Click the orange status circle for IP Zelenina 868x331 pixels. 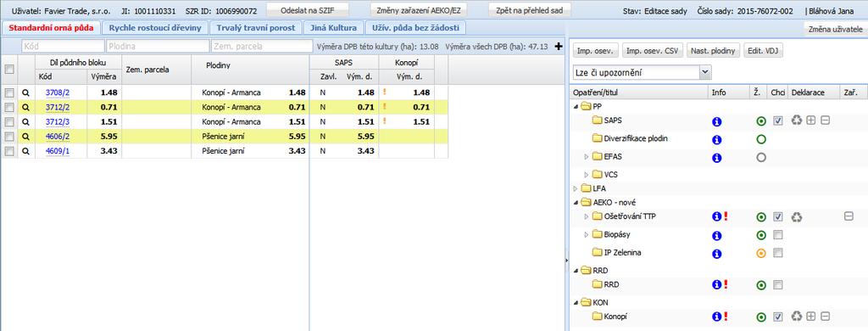tap(761, 254)
